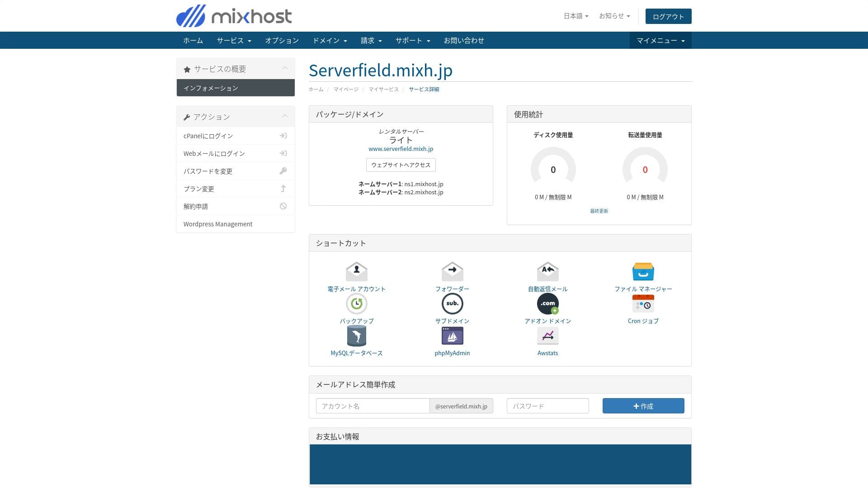Expand the マイメニュー dropdown

click(x=660, y=41)
